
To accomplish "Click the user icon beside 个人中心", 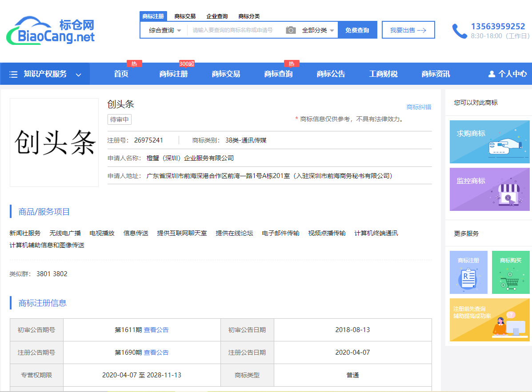I will coord(492,74).
